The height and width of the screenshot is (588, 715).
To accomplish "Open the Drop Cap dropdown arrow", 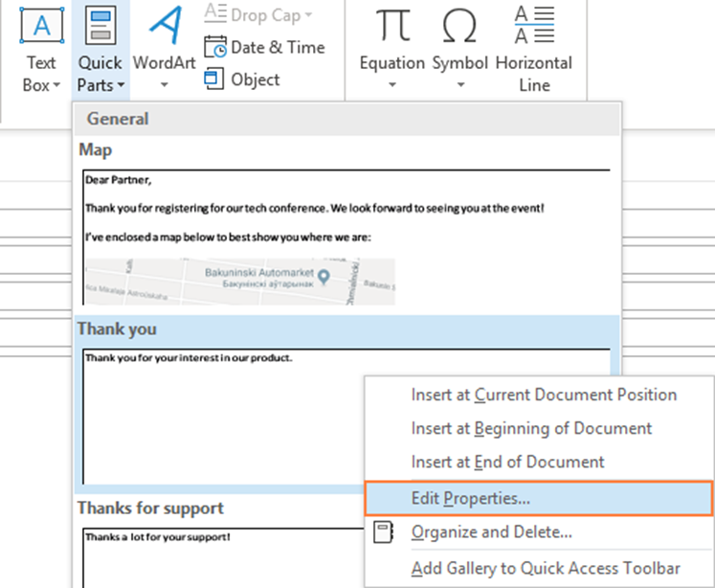I will [309, 15].
